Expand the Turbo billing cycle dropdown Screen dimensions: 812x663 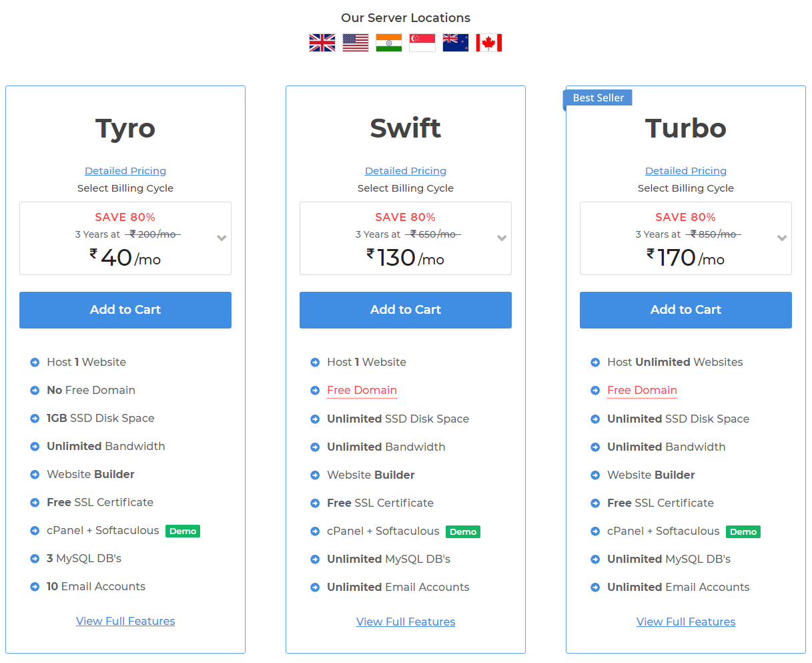coord(686,238)
